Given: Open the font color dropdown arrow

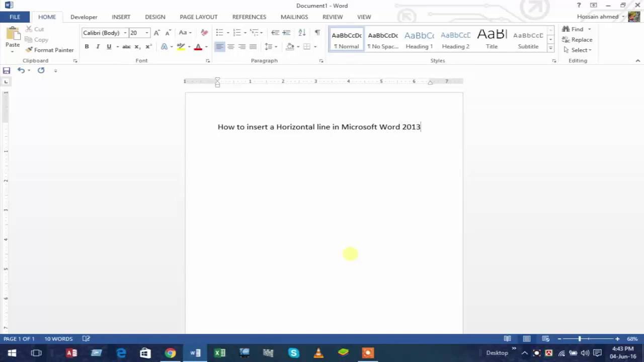Looking at the screenshot, I should point(206,46).
